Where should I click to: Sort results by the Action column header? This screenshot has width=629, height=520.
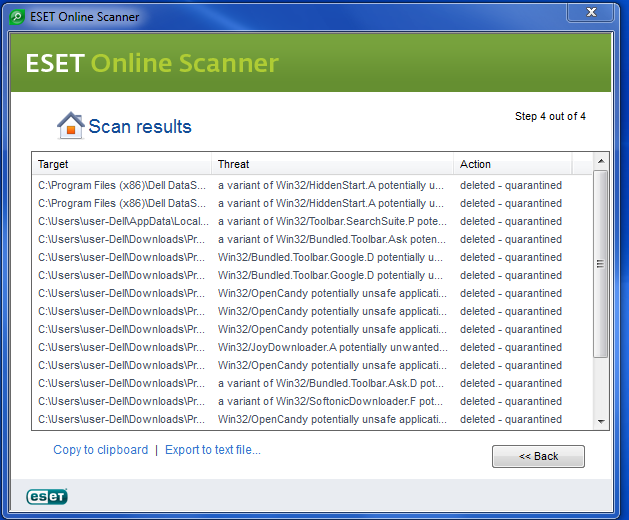tap(513, 164)
